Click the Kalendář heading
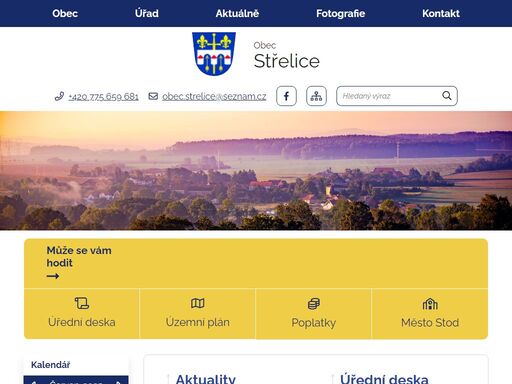 51,365
